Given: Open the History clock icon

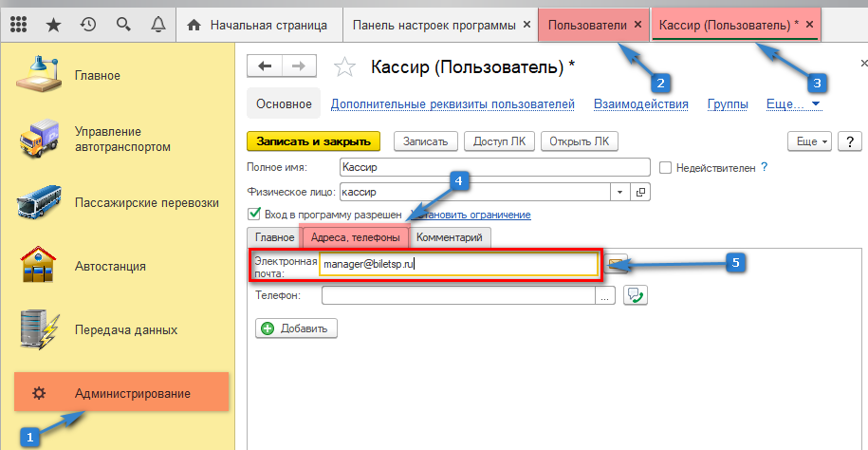Looking at the screenshot, I should (x=87, y=25).
